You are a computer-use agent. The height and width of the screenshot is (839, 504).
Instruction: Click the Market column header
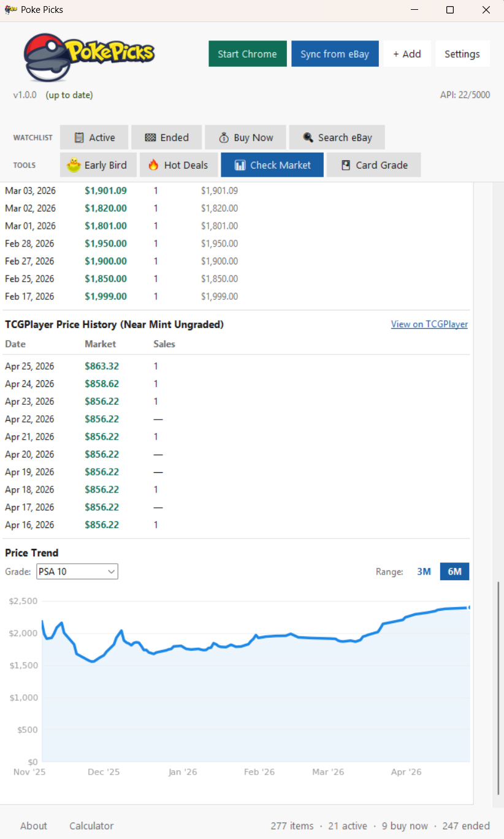(x=100, y=344)
